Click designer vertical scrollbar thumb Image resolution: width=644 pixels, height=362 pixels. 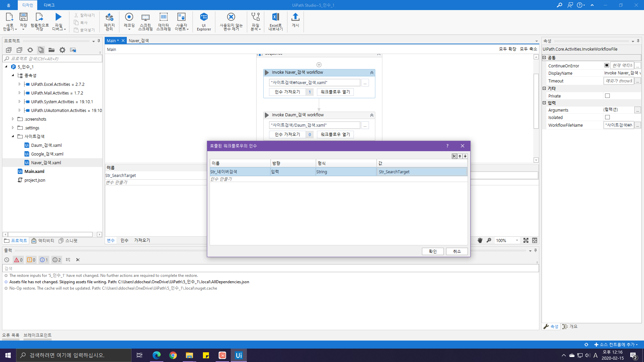536,101
